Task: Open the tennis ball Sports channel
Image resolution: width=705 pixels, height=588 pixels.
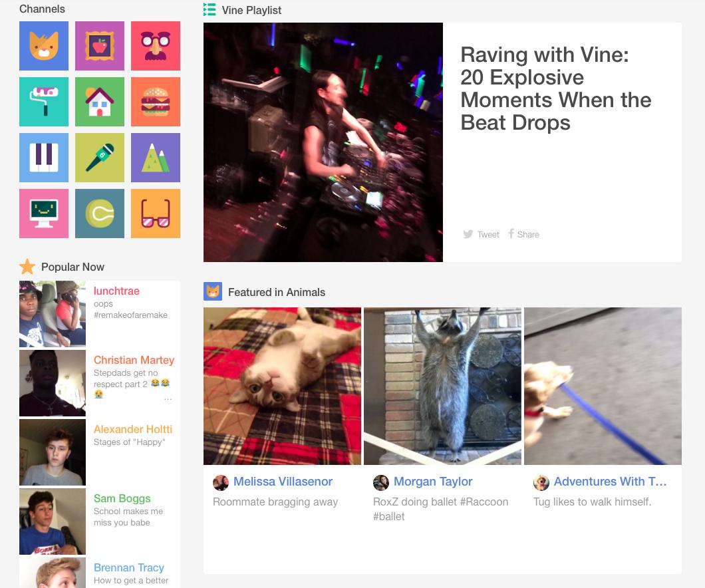Action: click(x=100, y=214)
